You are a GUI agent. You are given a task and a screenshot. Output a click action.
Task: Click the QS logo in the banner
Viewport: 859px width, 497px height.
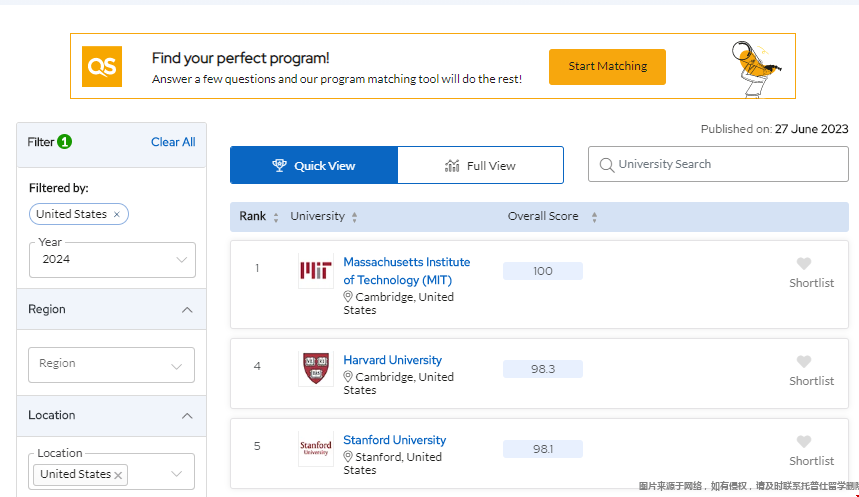point(102,66)
